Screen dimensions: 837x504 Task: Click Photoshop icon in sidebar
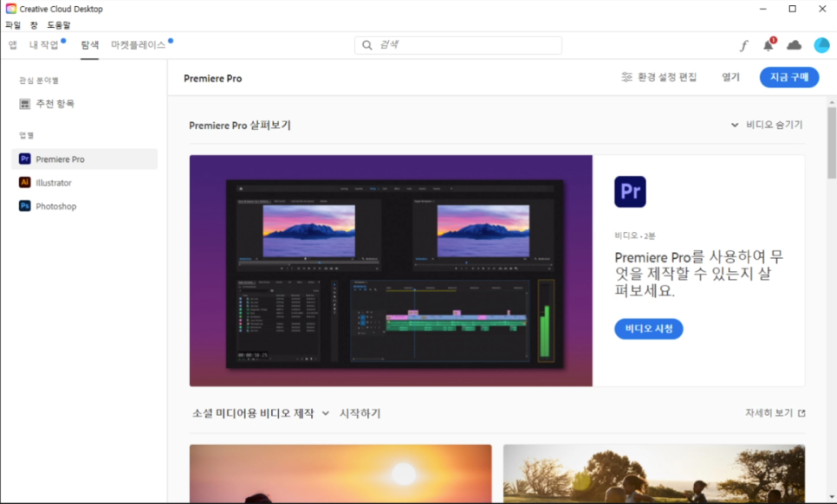pyautogui.click(x=24, y=206)
